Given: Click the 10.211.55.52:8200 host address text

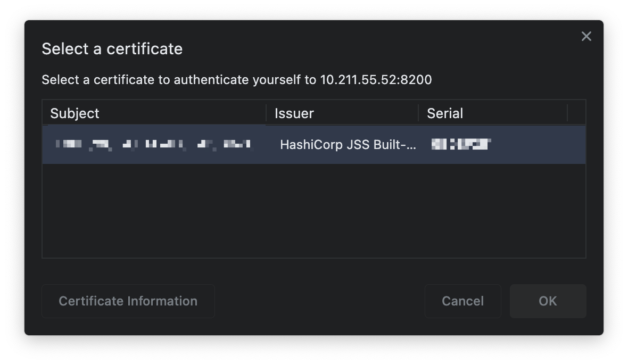Looking at the screenshot, I should point(376,80).
